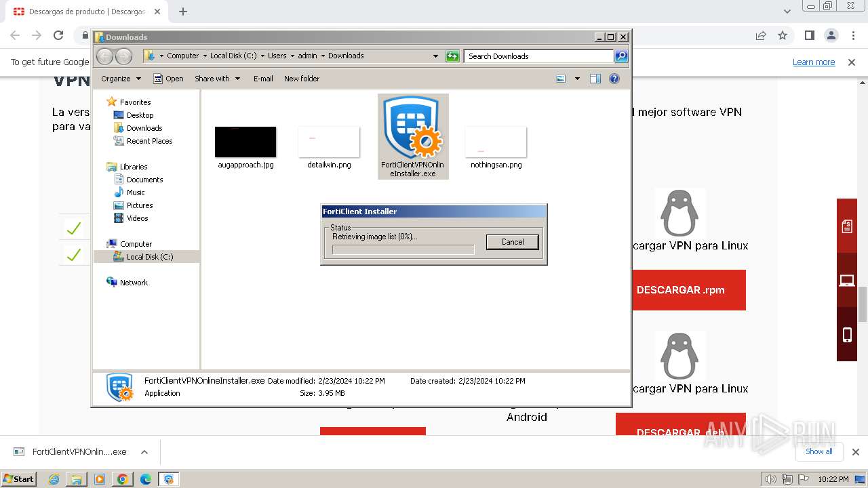Bookmark this page star icon
The image size is (868, 488).
[x=783, y=35]
